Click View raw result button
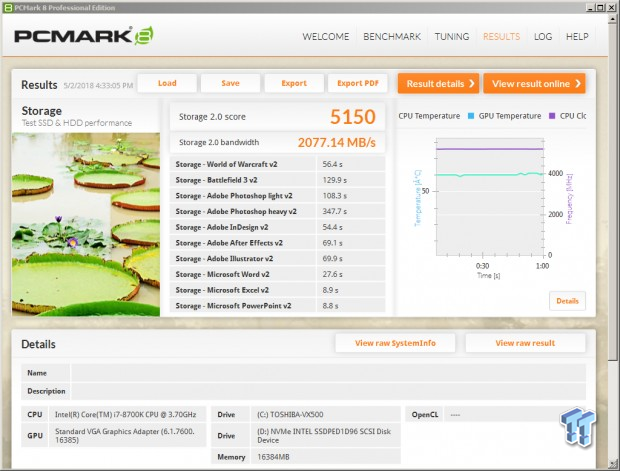Viewport: 620px width, 471px height. click(x=525, y=343)
